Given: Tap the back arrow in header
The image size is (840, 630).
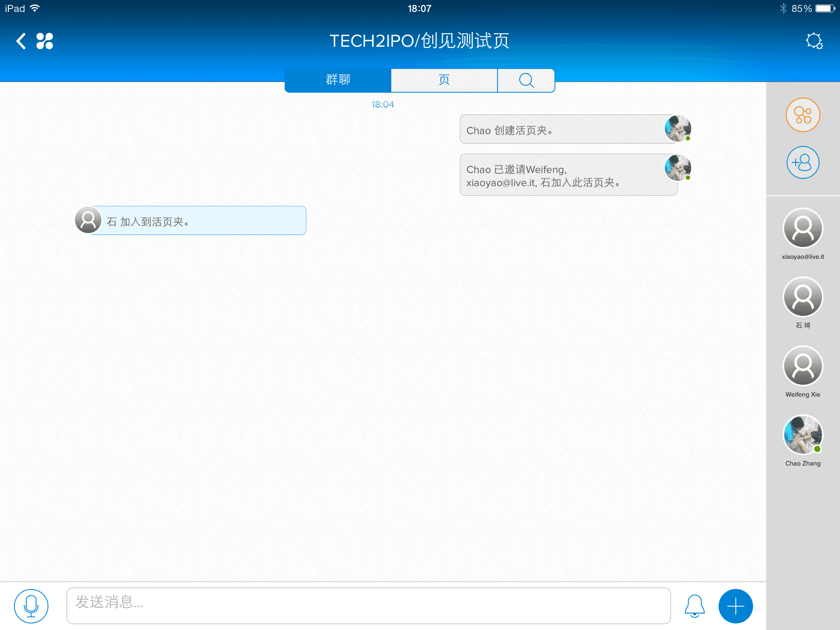Looking at the screenshot, I should tap(21, 41).
